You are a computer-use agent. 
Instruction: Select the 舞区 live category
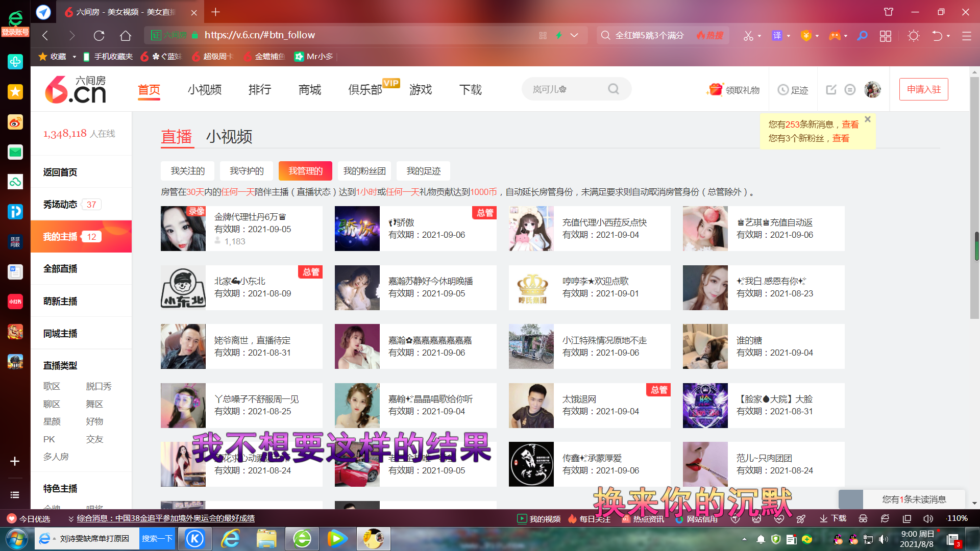[94, 404]
